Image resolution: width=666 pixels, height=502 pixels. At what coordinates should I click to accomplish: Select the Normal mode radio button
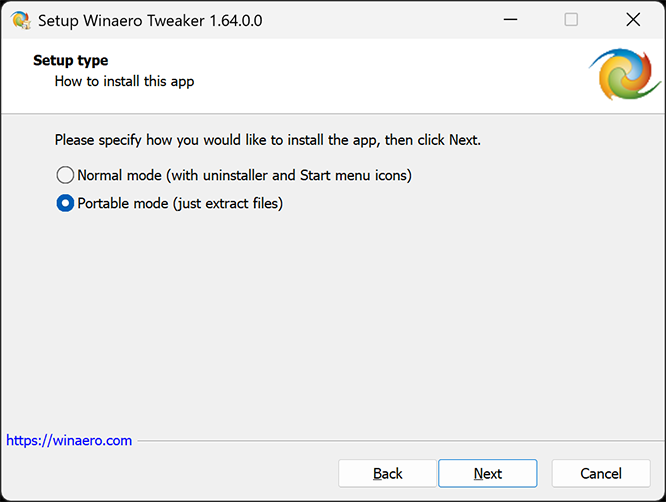(x=65, y=175)
